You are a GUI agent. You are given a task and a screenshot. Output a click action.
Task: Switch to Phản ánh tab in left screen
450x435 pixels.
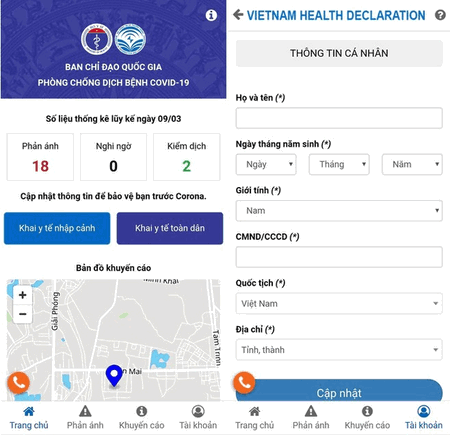pos(85,418)
